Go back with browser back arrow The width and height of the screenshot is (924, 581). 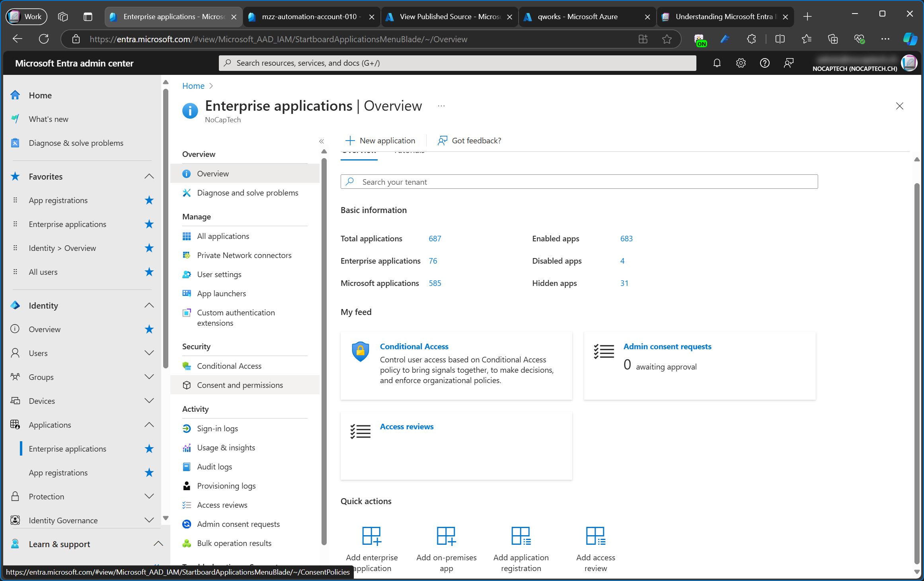(18, 39)
